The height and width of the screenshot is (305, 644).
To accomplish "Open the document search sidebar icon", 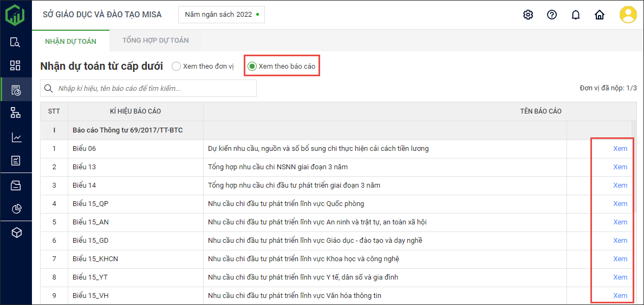I will pos(16,42).
